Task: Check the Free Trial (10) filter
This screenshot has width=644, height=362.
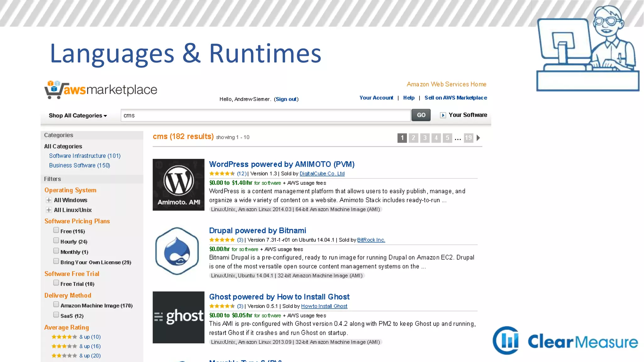Action: pos(56,283)
